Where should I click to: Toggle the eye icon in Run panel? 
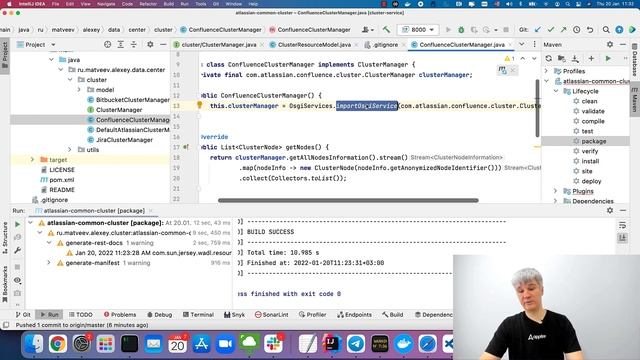pos(18,280)
